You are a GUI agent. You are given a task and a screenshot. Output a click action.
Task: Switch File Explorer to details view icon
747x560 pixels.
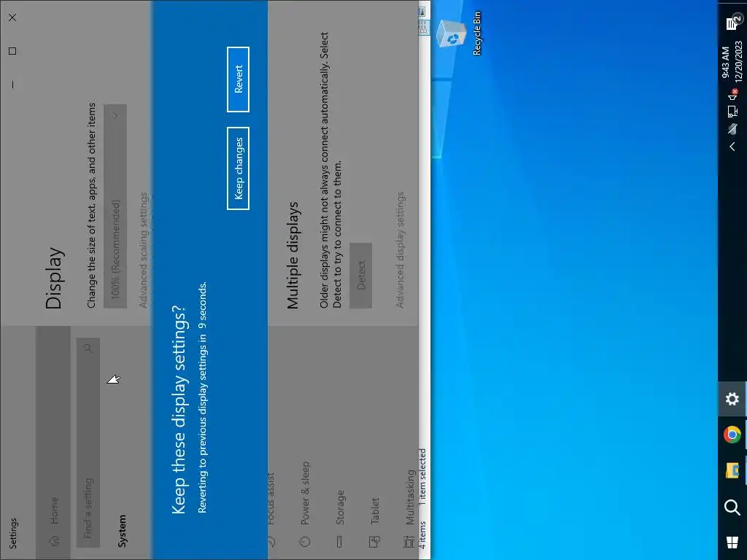point(423,26)
